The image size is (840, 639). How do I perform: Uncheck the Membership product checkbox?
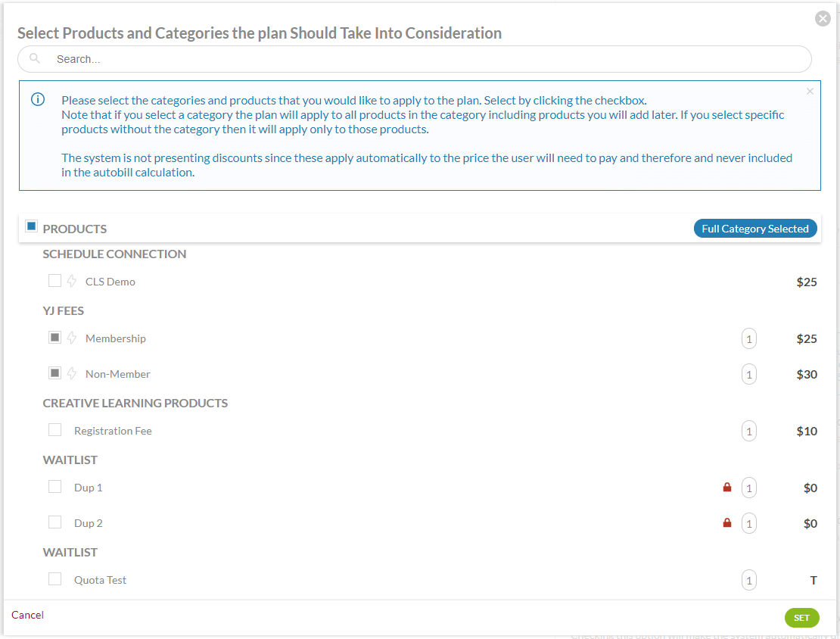[54, 338]
